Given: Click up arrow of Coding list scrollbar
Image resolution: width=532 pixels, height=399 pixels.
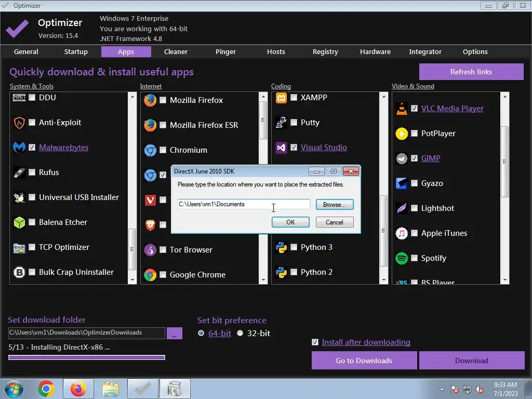Looking at the screenshot, I should (x=384, y=96).
